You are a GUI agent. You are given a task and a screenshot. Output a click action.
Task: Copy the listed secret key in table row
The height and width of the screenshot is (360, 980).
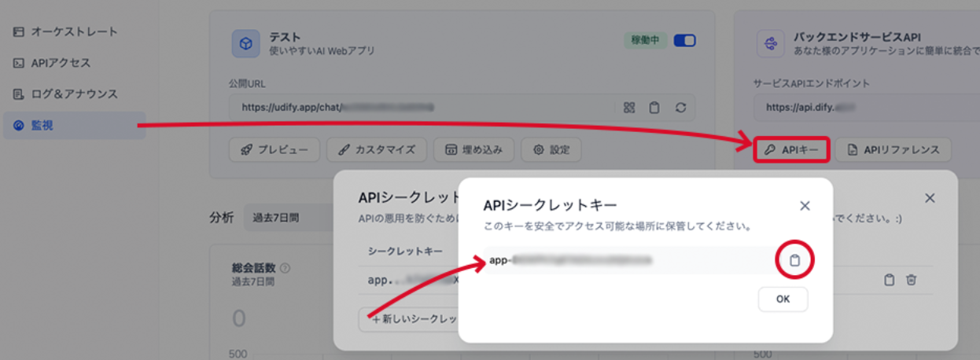[x=889, y=279]
